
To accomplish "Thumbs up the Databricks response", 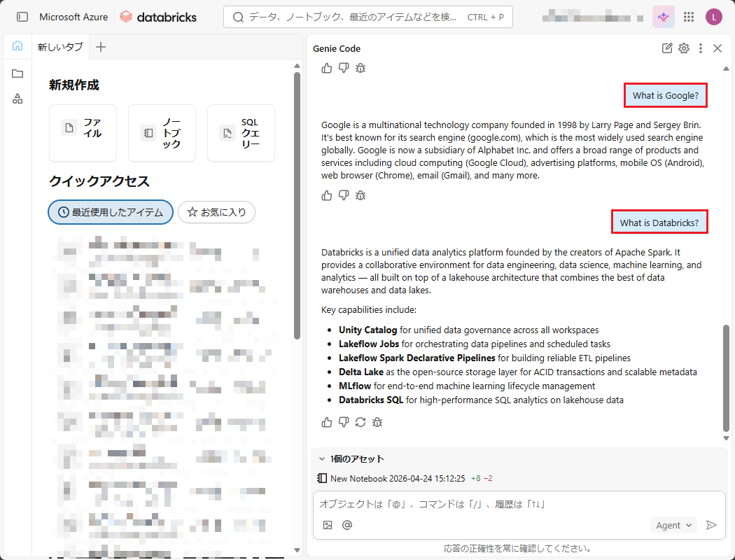I will click(327, 422).
